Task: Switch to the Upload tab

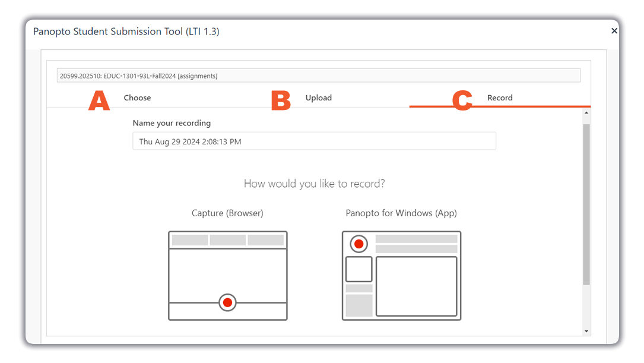Action: click(319, 97)
